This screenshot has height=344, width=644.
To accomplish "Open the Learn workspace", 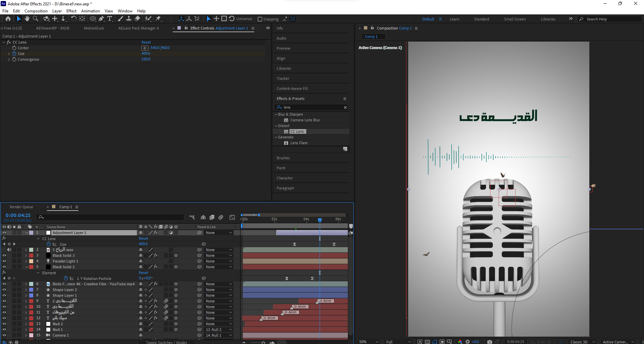I will [454, 19].
